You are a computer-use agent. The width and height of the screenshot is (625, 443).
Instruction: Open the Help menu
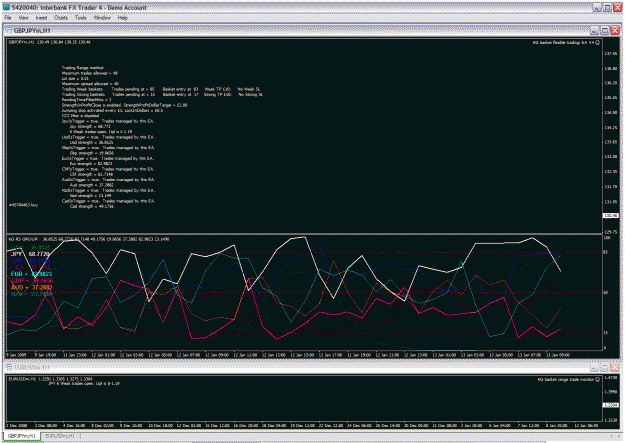tap(123, 18)
